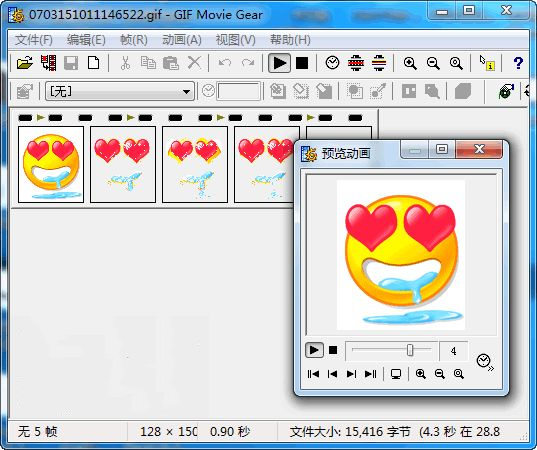Click the clock timing icon in preview window
Viewport: 537px width, 450px height.
pos(485,362)
